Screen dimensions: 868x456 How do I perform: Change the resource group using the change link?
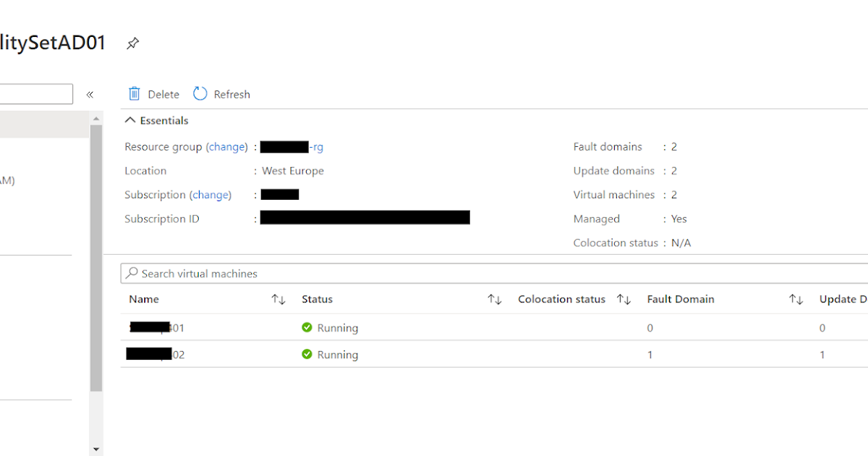click(227, 146)
